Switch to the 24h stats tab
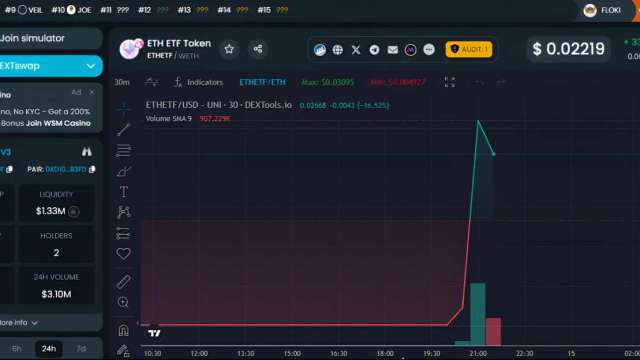This screenshot has height=360, width=640. click(49, 349)
